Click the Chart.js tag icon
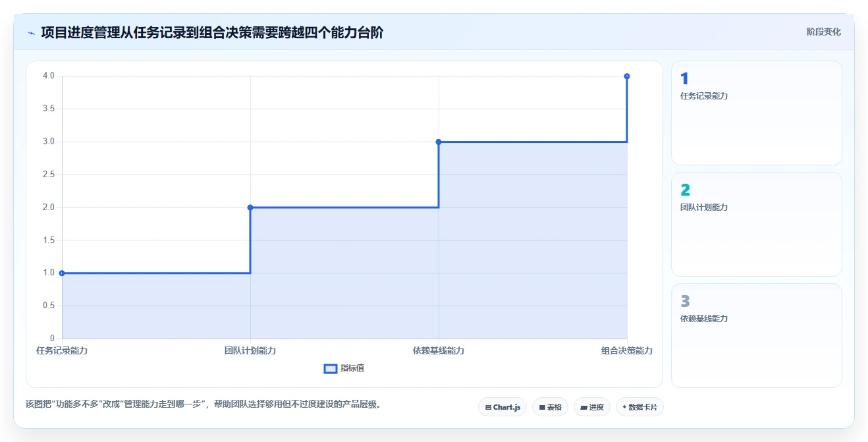Screen dimensions: 868x442 coord(488,408)
